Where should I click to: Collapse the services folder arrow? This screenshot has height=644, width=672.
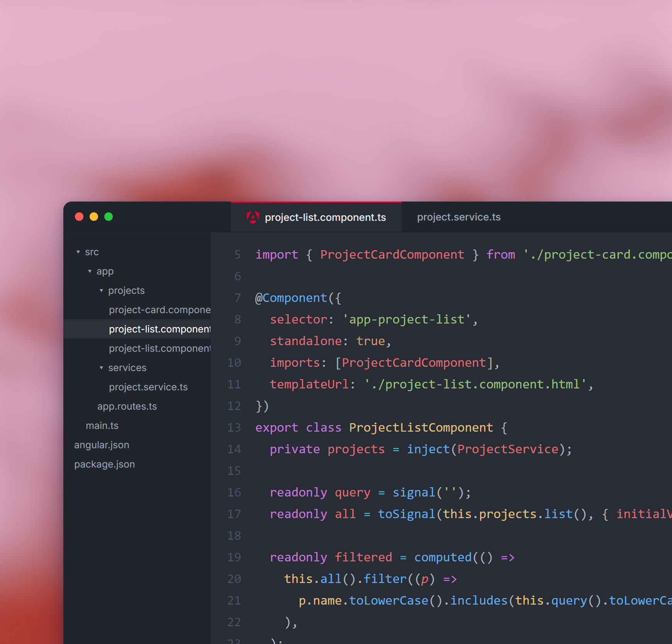coord(101,368)
